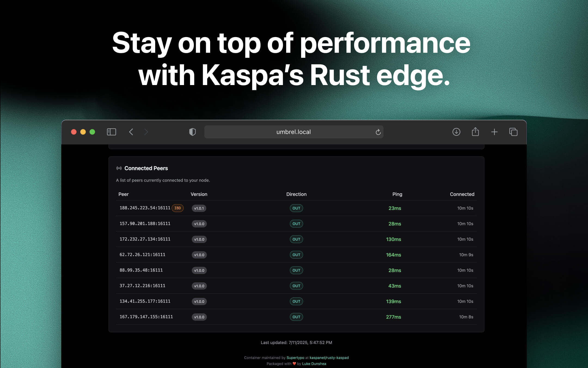Show tab overview with the stacked-squares icon

(x=513, y=132)
